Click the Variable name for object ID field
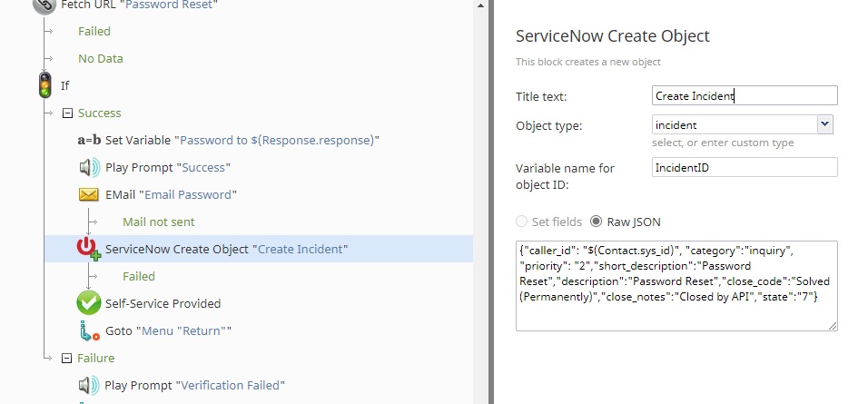The width and height of the screenshot is (868, 404). tap(745, 167)
